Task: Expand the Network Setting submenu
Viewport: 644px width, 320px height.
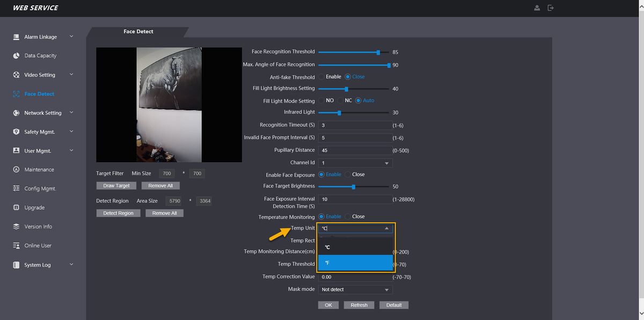Action: coord(71,113)
